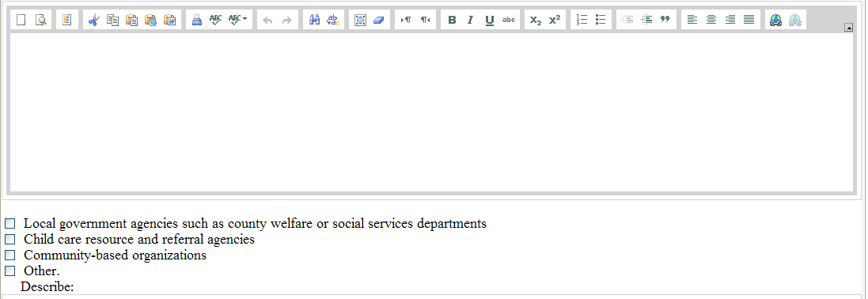Toggle Strikethrough formatting
The width and height of the screenshot is (868, 299).
point(508,20)
